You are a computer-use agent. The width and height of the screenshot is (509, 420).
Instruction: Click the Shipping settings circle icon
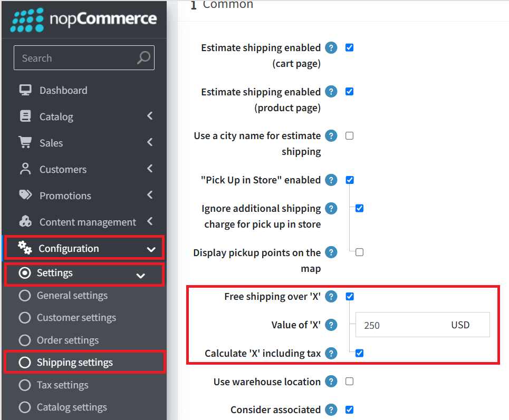tap(25, 362)
